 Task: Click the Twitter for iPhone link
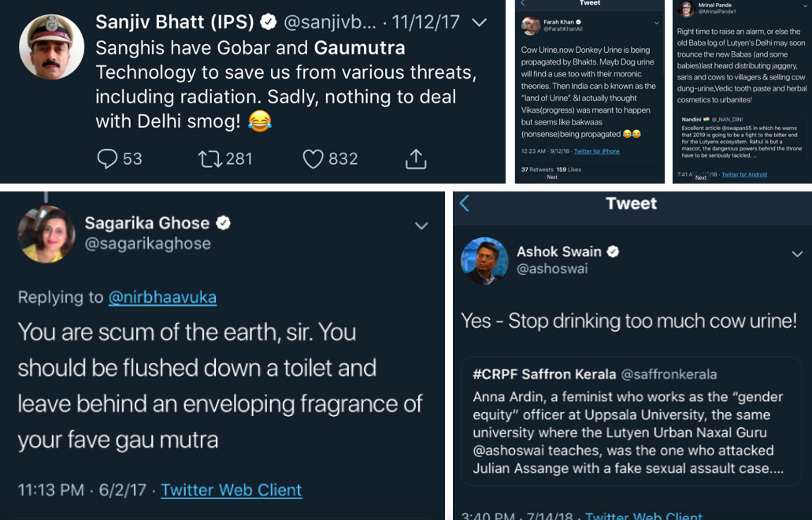tap(596, 151)
